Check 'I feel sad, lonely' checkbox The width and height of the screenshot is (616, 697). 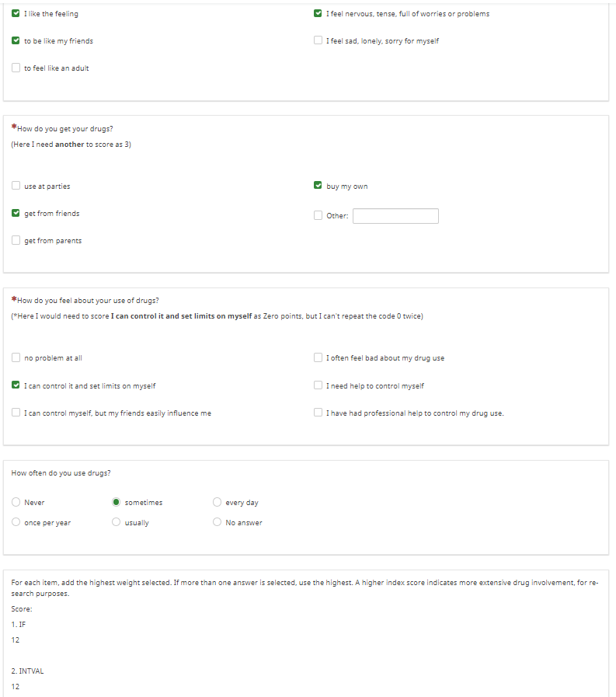[318, 40]
